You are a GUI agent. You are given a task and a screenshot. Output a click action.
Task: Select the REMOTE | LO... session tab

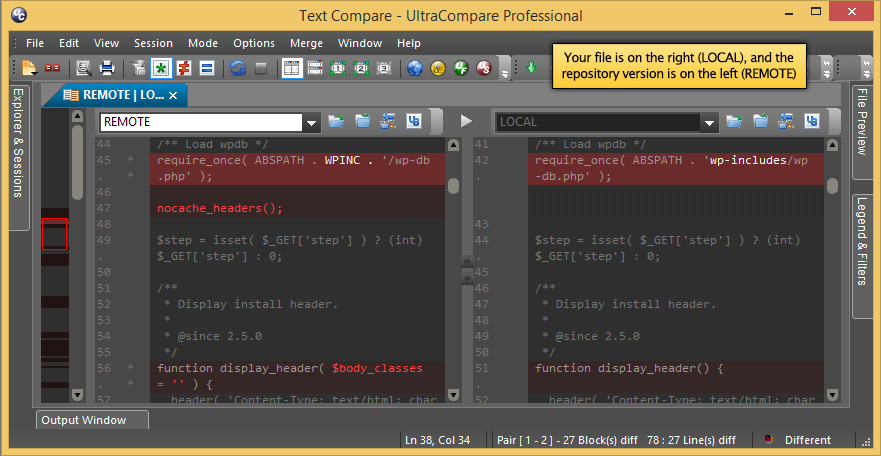(114, 95)
